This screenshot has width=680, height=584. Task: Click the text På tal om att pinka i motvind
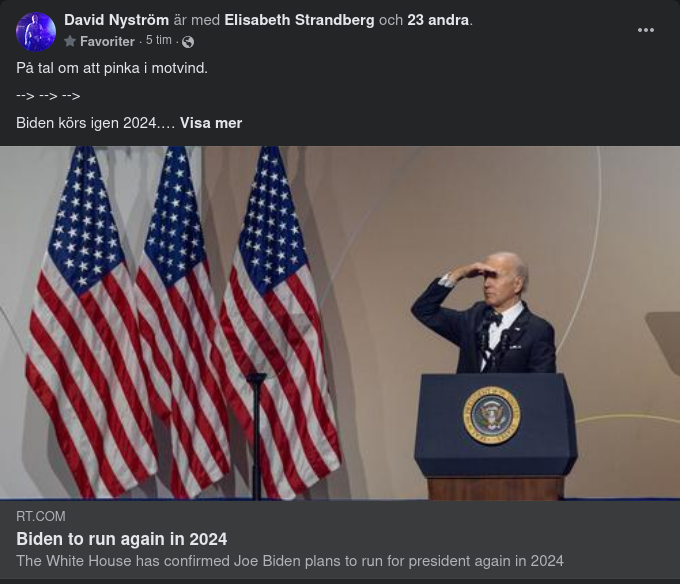(112, 68)
